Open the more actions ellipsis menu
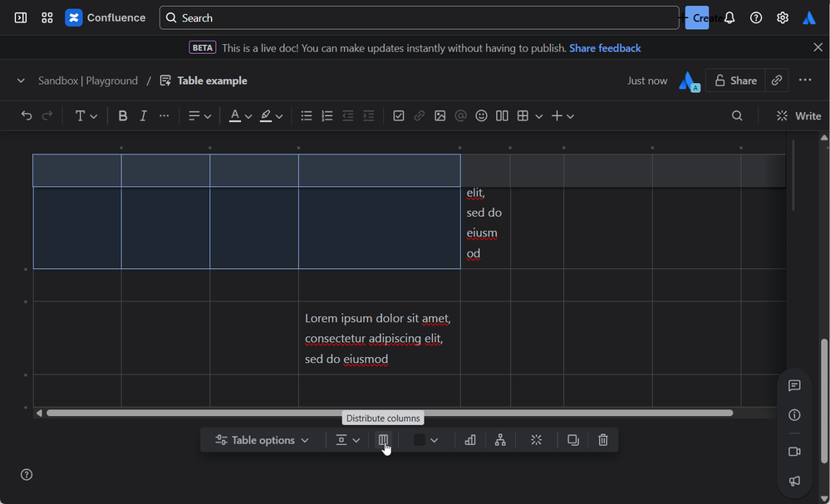The width and height of the screenshot is (830, 504). pyautogui.click(x=804, y=81)
